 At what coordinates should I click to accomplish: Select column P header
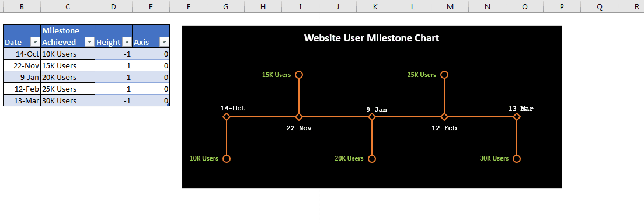[x=562, y=6]
